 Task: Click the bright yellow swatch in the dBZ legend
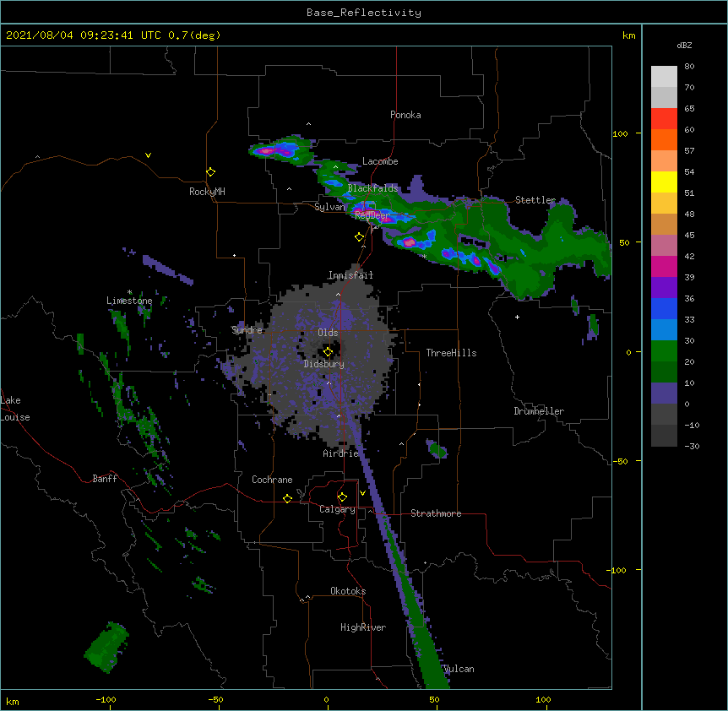tap(664, 182)
